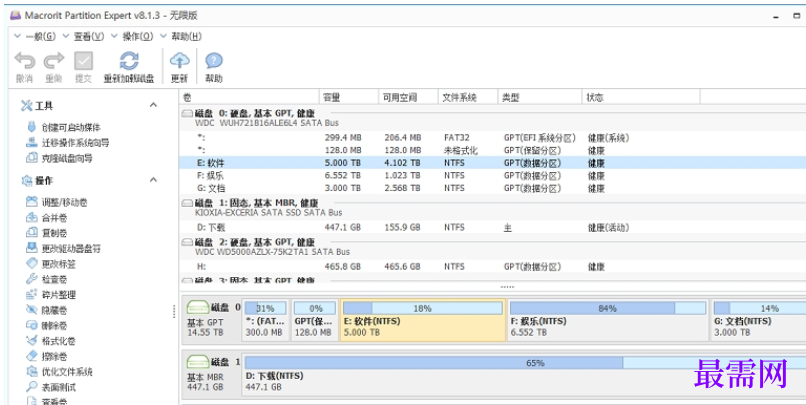The height and width of the screenshot is (405, 806).
Task: Collapse the 操作 panel section
Action: click(153, 180)
